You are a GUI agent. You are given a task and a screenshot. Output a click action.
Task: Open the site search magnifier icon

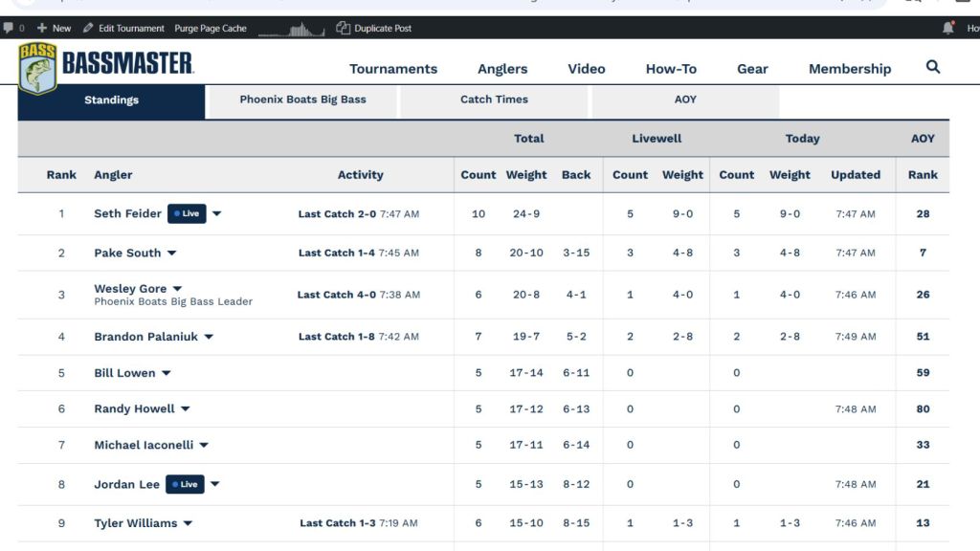point(933,67)
